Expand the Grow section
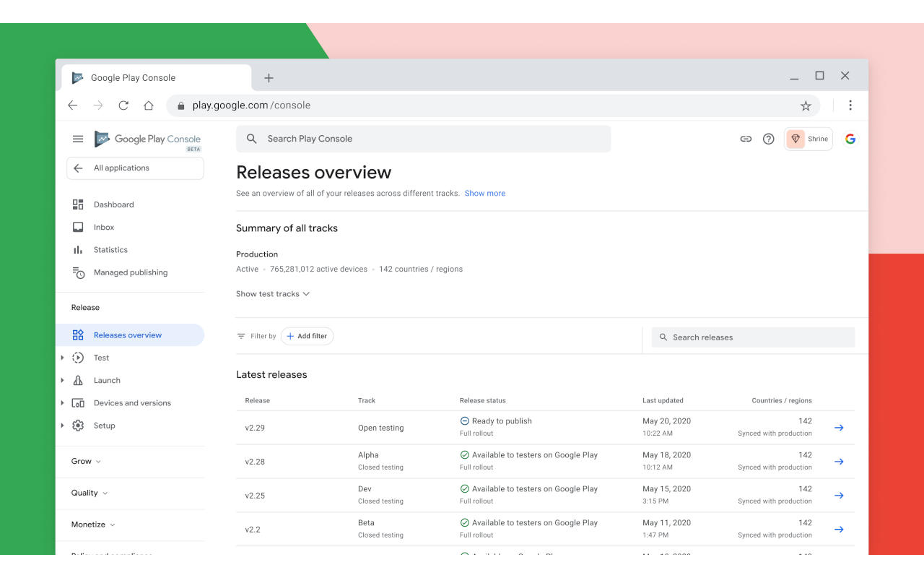Image resolution: width=924 pixels, height=578 pixels. tap(86, 461)
